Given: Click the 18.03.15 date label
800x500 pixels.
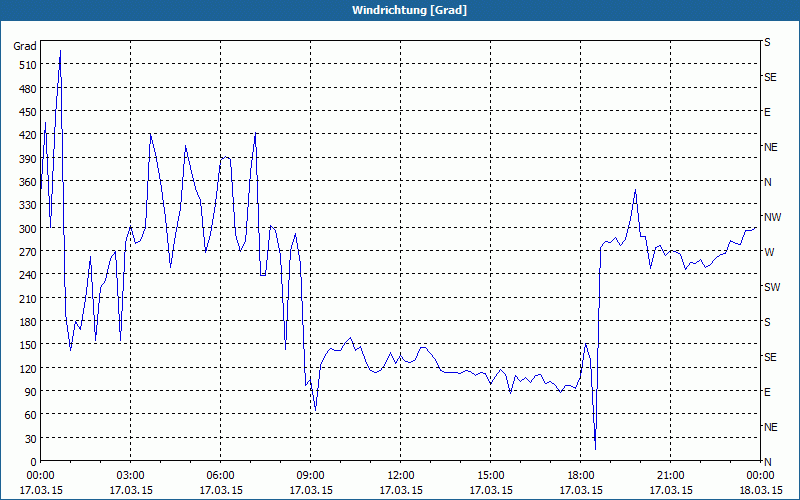Looking at the screenshot, I should tap(760, 490).
